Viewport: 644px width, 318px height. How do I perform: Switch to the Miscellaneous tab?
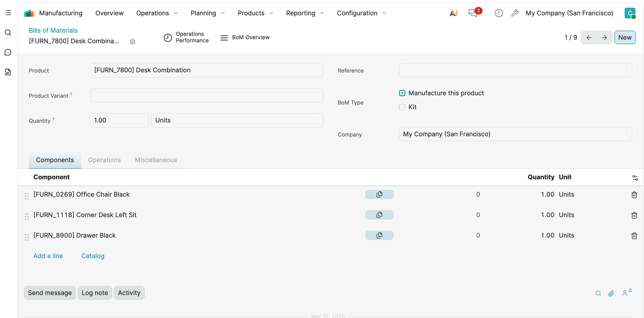[x=156, y=160]
